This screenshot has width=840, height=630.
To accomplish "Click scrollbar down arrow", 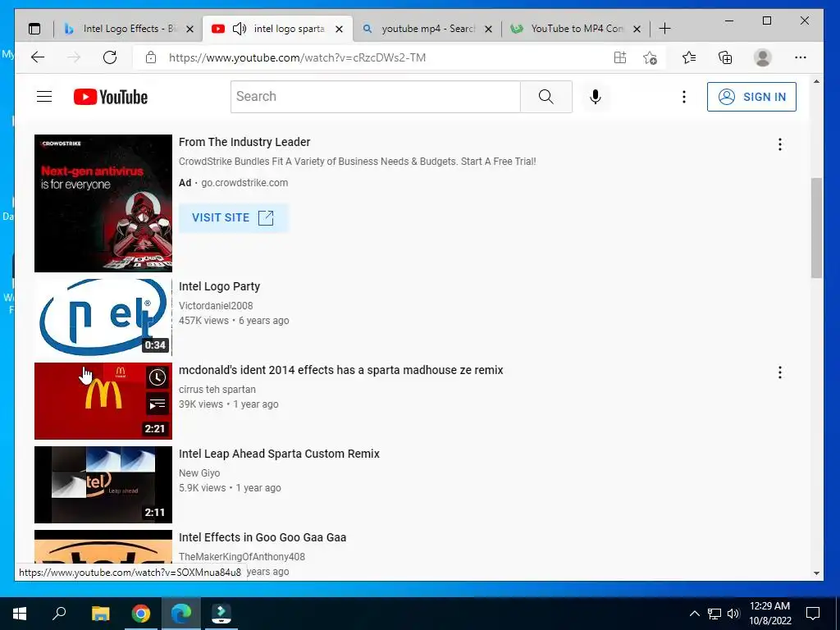I will pyautogui.click(x=816, y=573).
